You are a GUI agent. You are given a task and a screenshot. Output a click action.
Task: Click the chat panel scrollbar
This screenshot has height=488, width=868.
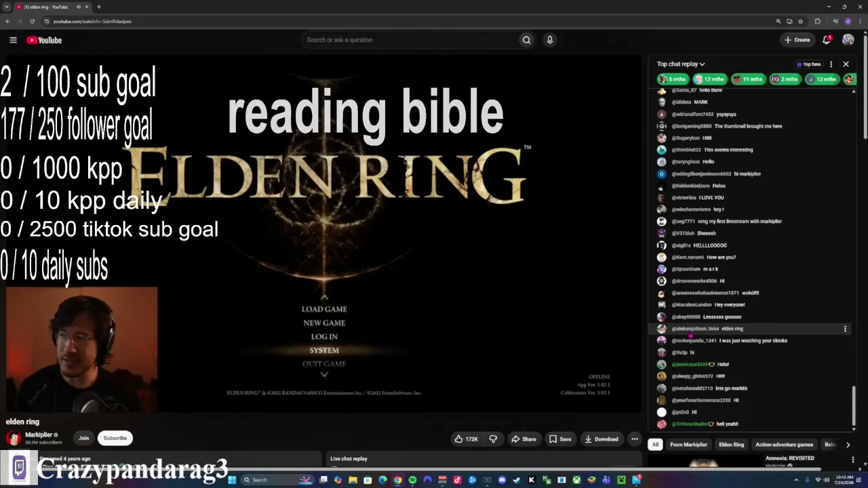(x=854, y=405)
